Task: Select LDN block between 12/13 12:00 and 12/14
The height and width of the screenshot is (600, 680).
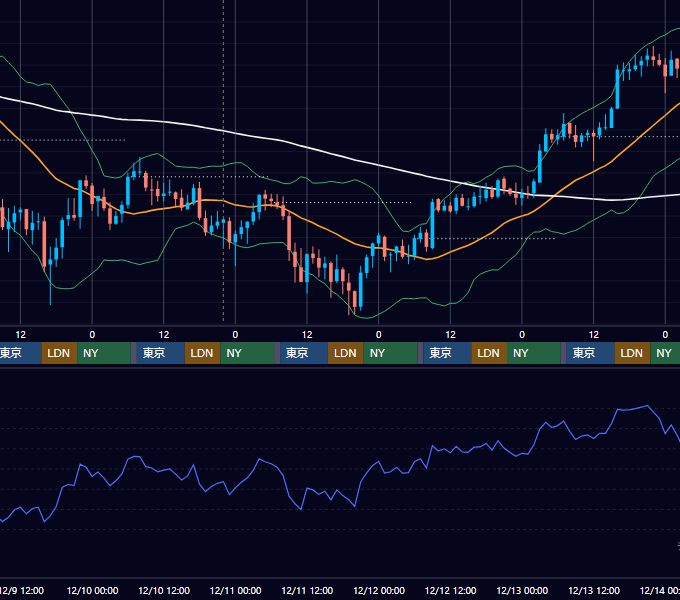Action: [632, 353]
